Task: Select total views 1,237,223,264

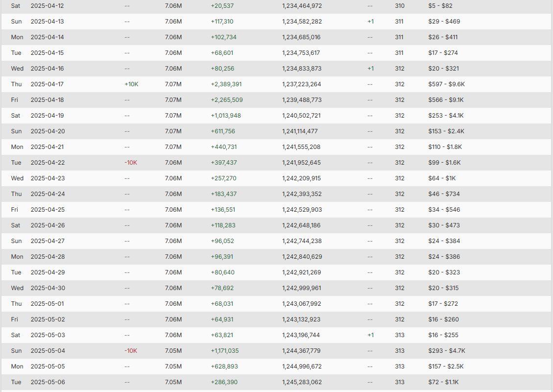Action: click(x=302, y=84)
